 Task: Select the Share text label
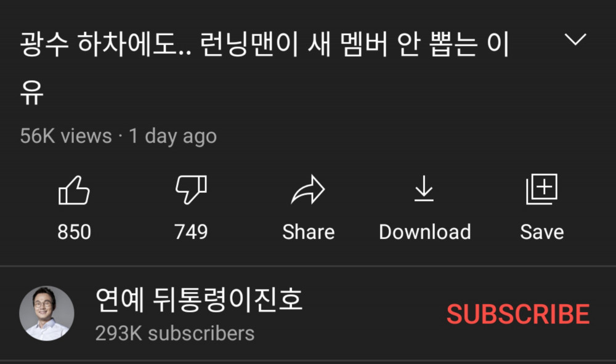(x=309, y=232)
